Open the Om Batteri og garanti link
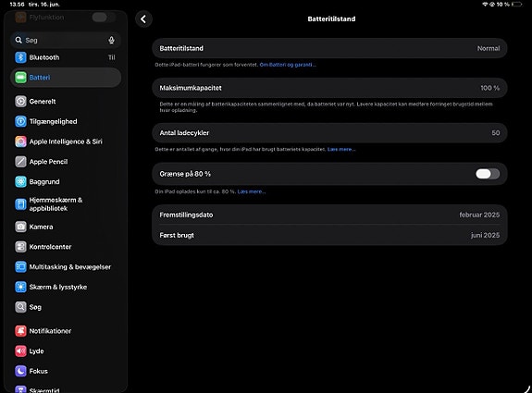 tap(288, 65)
